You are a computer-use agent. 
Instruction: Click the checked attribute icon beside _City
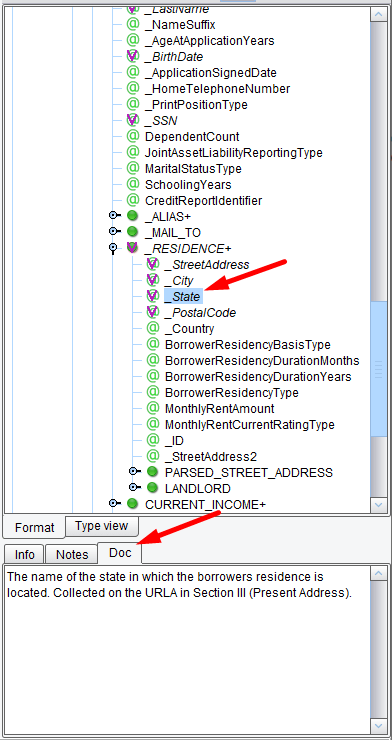[x=153, y=280]
